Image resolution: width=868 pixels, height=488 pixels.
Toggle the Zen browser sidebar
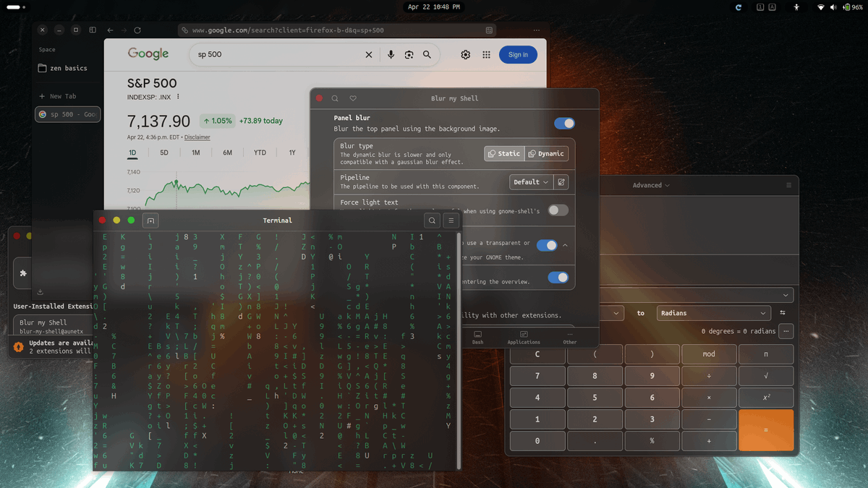pos(93,30)
